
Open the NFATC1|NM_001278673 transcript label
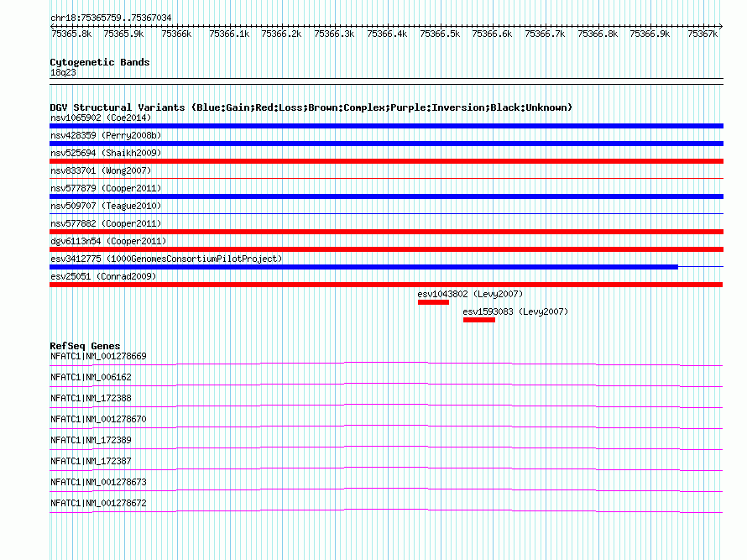pyautogui.click(x=98, y=482)
